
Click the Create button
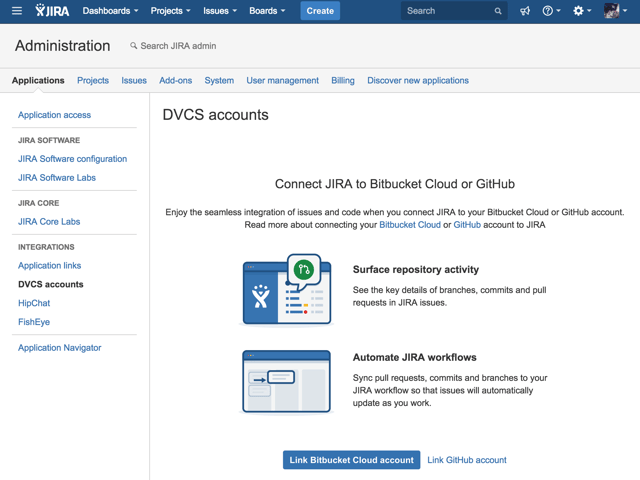click(320, 11)
